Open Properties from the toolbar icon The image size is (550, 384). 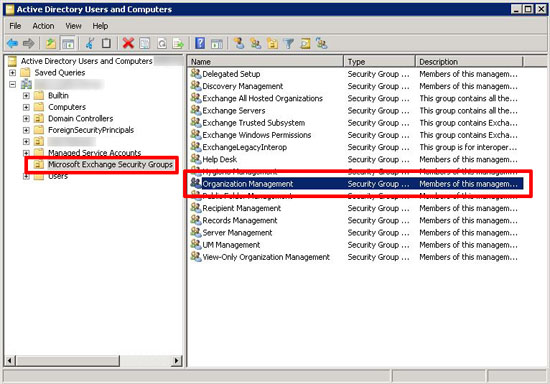pyautogui.click(x=145, y=43)
